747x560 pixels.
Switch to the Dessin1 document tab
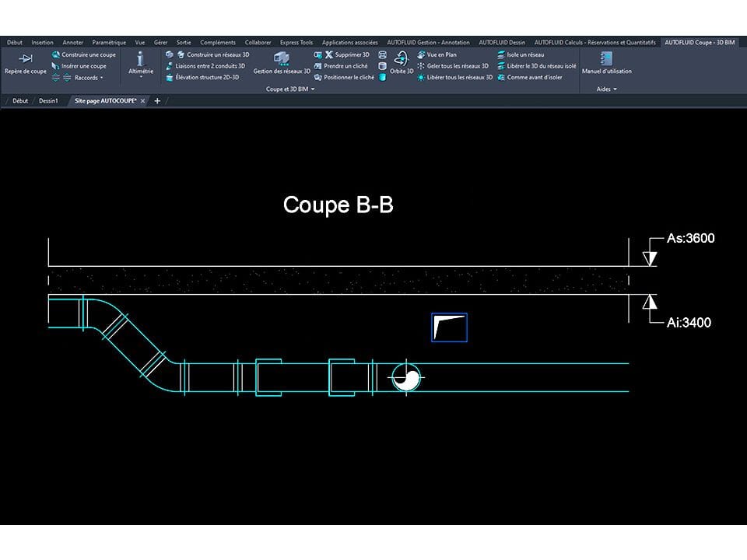coord(48,101)
